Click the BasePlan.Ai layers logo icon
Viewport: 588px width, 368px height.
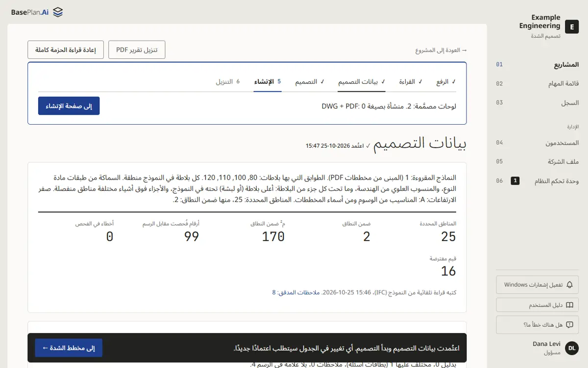pyautogui.click(x=58, y=12)
